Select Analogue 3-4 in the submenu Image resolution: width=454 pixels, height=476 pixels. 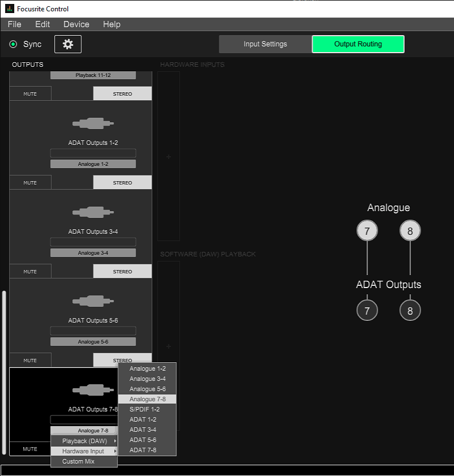click(x=147, y=379)
